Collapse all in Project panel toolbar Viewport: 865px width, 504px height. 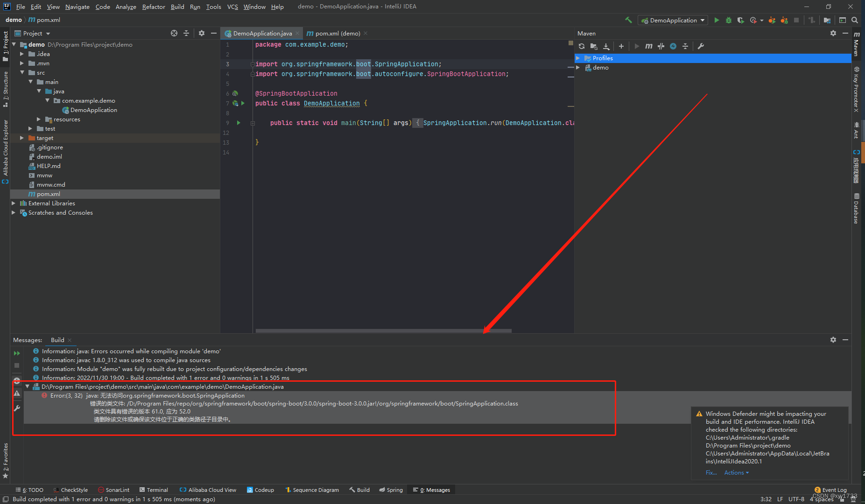[186, 33]
